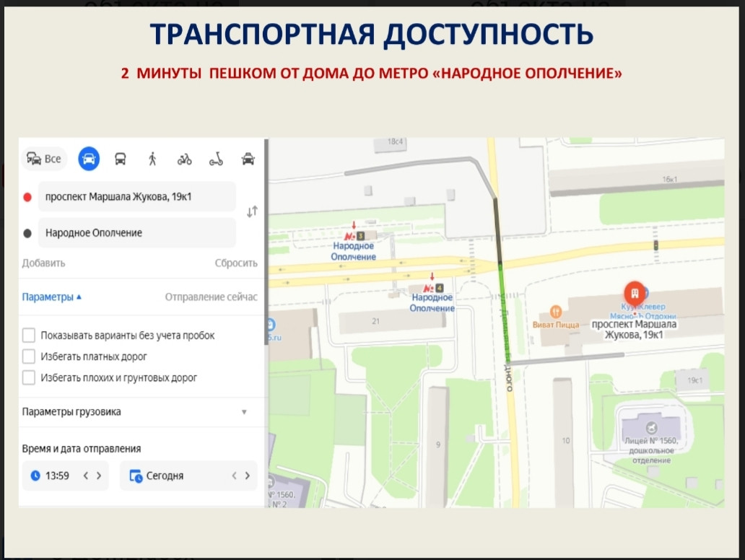Click the green route segment on map
This screenshot has height=560, width=745.
pyautogui.click(x=504, y=313)
